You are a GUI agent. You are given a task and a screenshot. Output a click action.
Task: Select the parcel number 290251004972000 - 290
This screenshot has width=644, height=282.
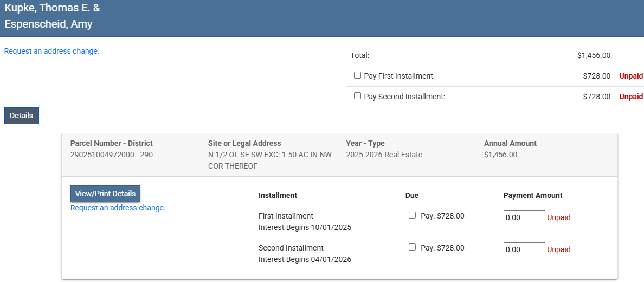pos(112,155)
